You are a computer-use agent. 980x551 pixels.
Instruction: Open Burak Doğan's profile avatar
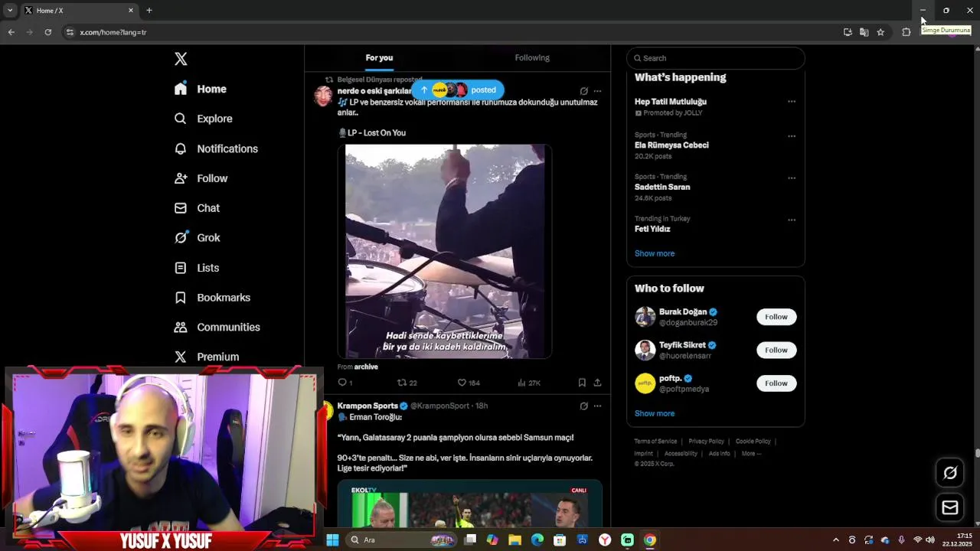click(x=645, y=317)
